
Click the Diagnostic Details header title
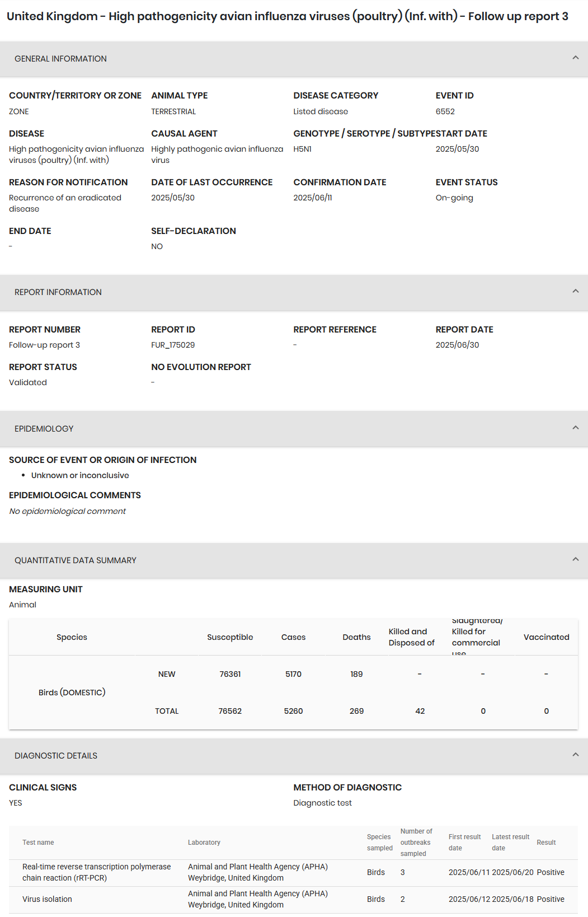tap(56, 756)
